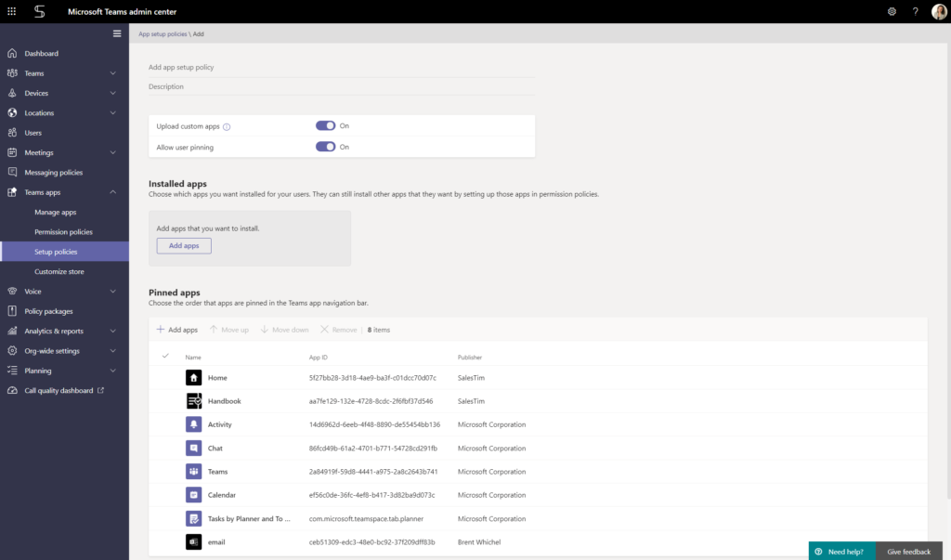Viewport: 951px width, 560px height.
Task: Click the Analytics & reports chart icon
Action: click(x=12, y=332)
